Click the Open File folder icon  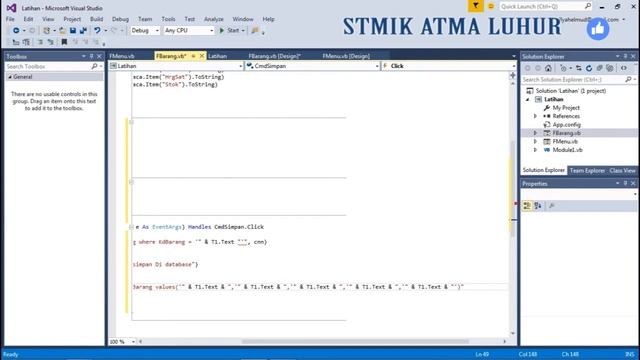[62, 31]
